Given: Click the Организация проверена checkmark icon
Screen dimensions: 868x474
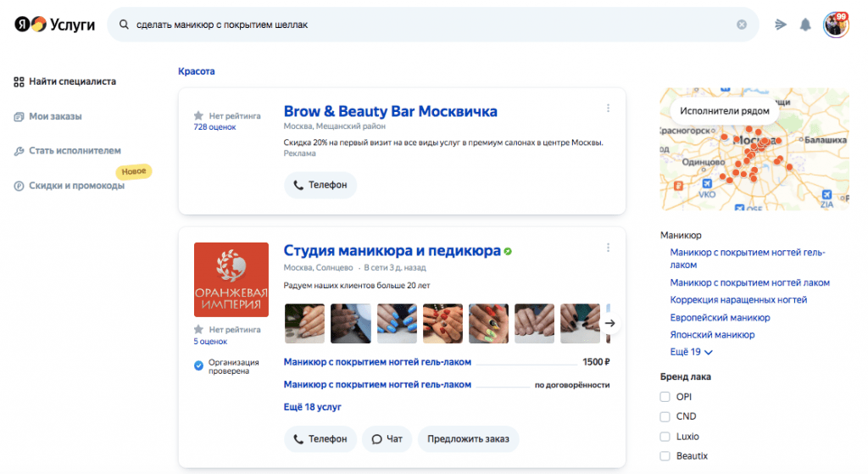Looking at the screenshot, I should tap(198, 365).
